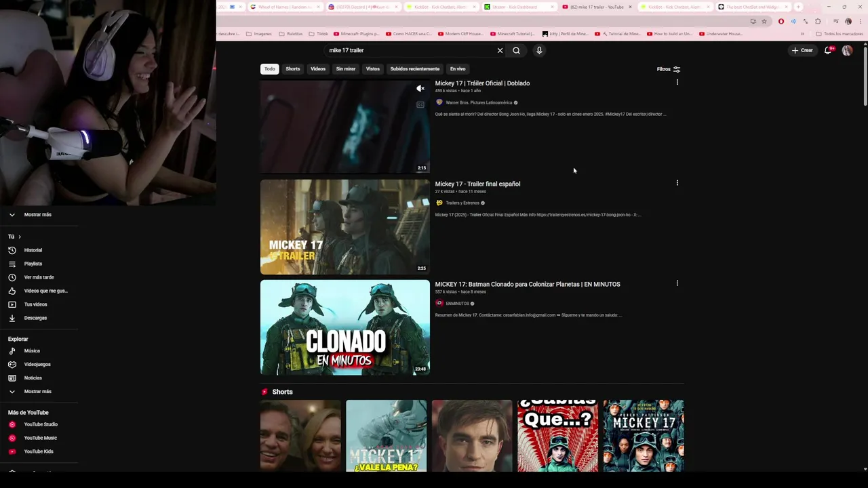Click the magnifier search button
This screenshot has height=488, width=868.
(516, 50)
